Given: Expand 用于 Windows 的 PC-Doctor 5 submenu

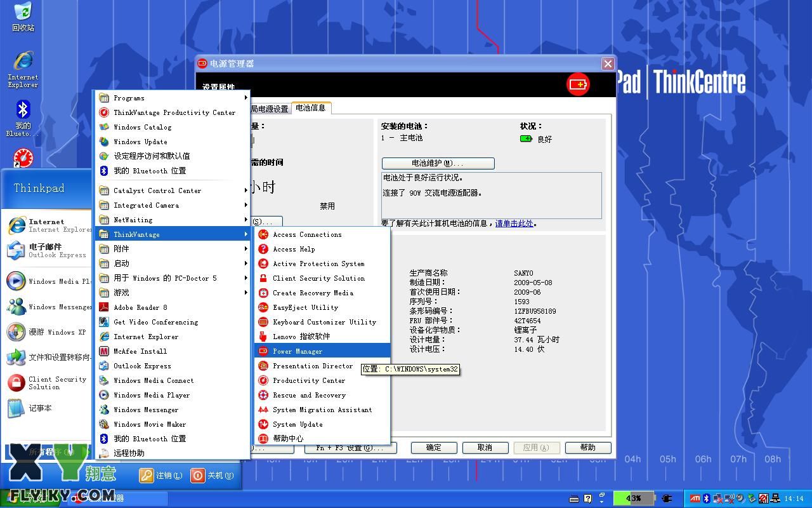Looking at the screenshot, I should point(171,278).
